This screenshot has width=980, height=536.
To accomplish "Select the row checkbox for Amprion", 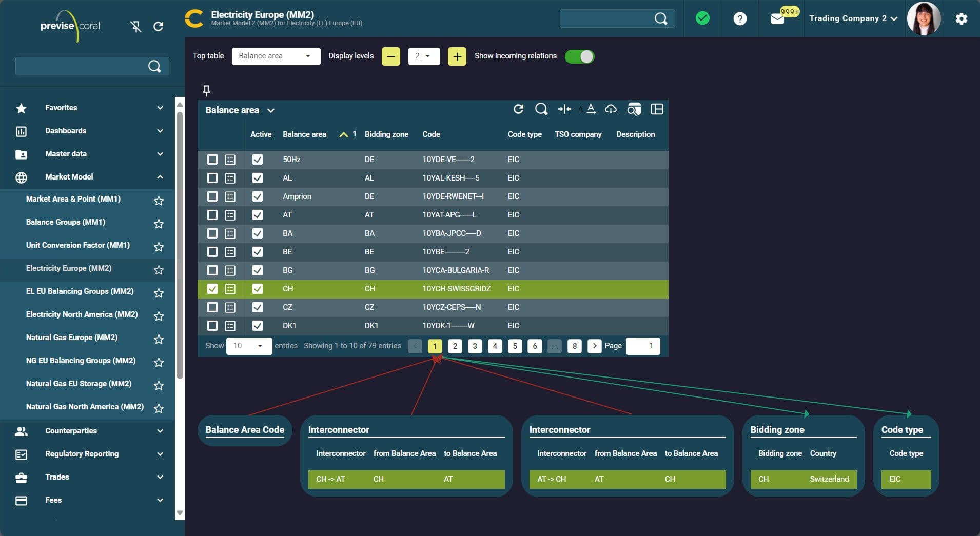I will (x=212, y=196).
